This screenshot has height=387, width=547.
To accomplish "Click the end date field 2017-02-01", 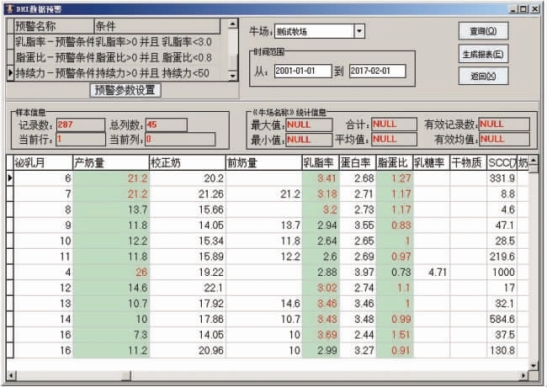I will (377, 71).
